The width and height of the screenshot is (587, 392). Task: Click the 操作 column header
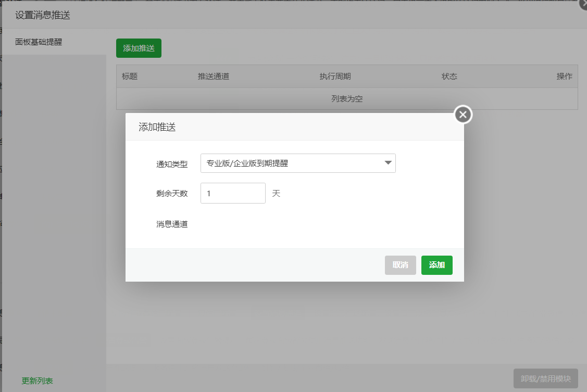(564, 77)
